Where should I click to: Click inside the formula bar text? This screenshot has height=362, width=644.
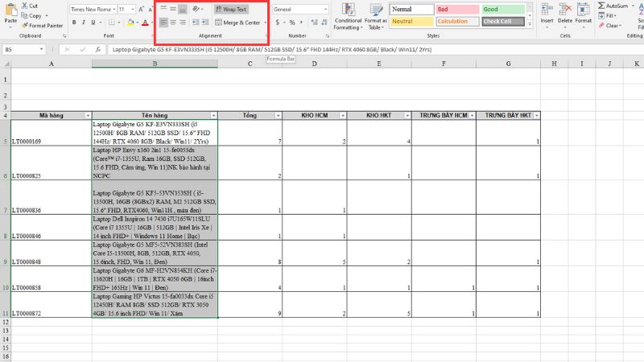[x=272, y=49]
